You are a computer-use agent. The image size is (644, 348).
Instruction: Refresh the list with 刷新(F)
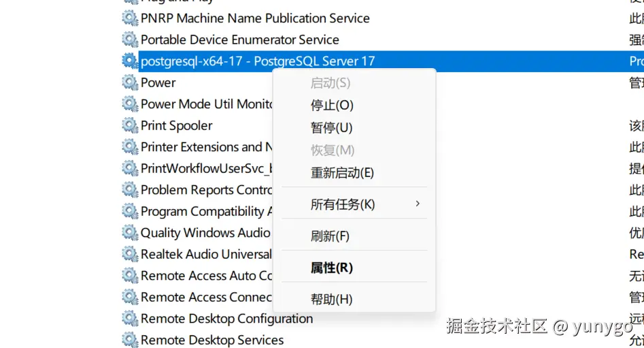coord(330,236)
